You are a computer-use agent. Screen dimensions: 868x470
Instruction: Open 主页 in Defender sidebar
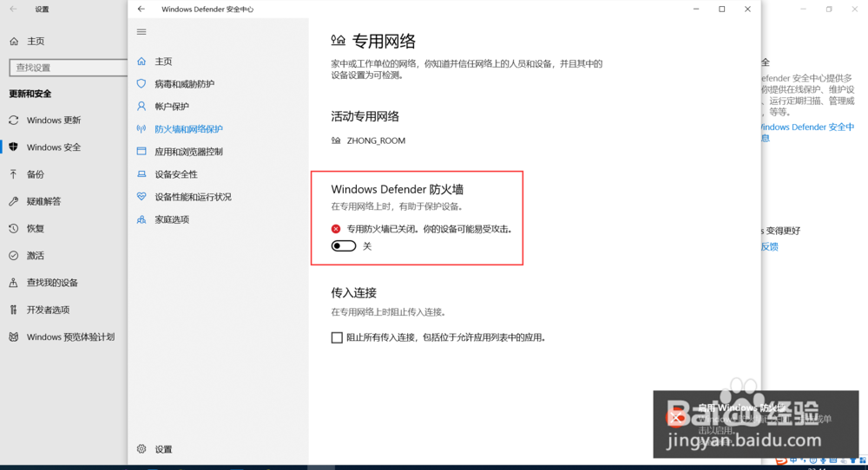coord(163,62)
